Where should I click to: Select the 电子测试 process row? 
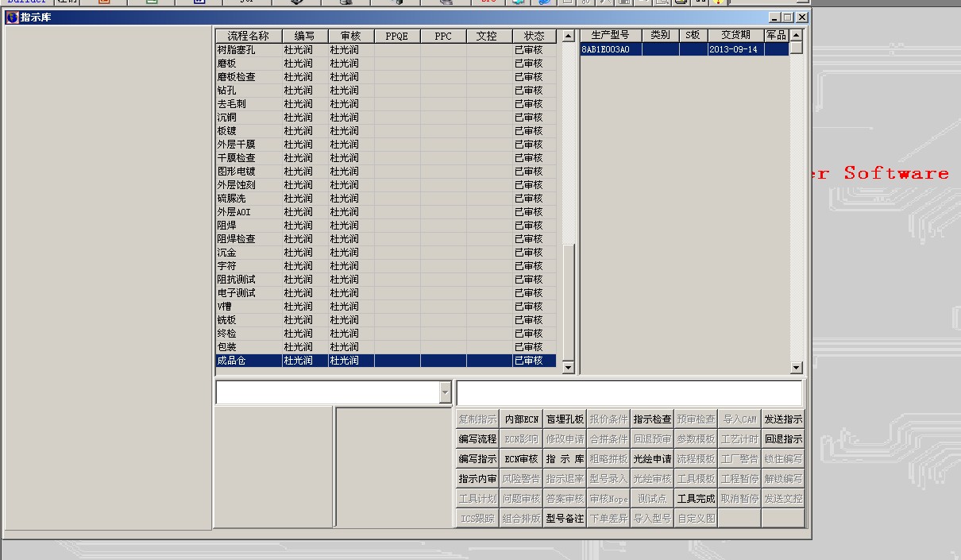click(386, 293)
